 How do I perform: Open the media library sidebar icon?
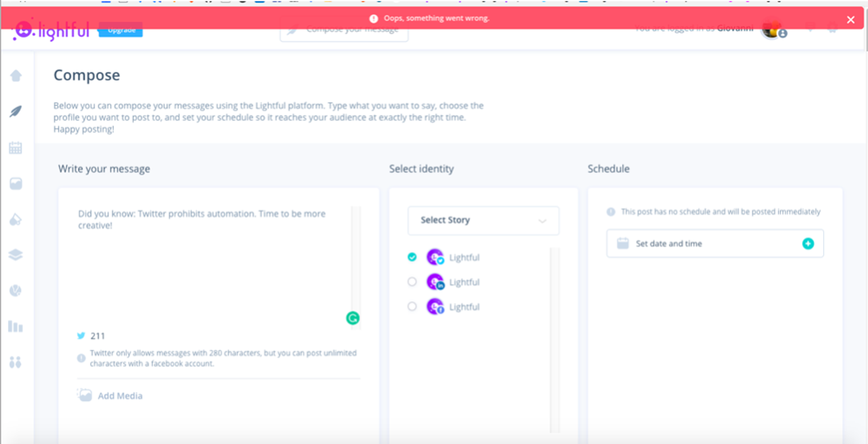pyautogui.click(x=16, y=184)
